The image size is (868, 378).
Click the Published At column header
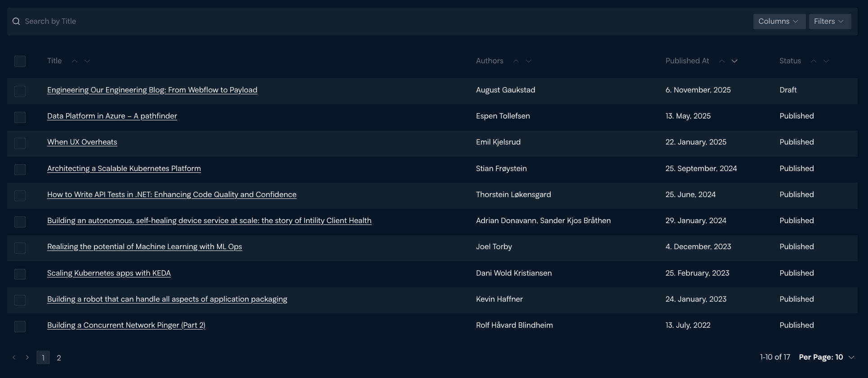(687, 61)
